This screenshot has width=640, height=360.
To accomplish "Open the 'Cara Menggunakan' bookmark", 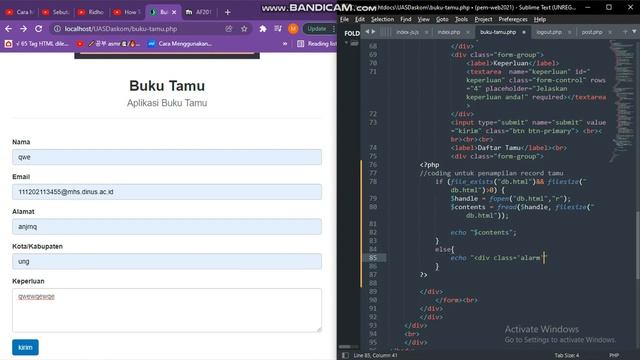I will tap(180, 44).
